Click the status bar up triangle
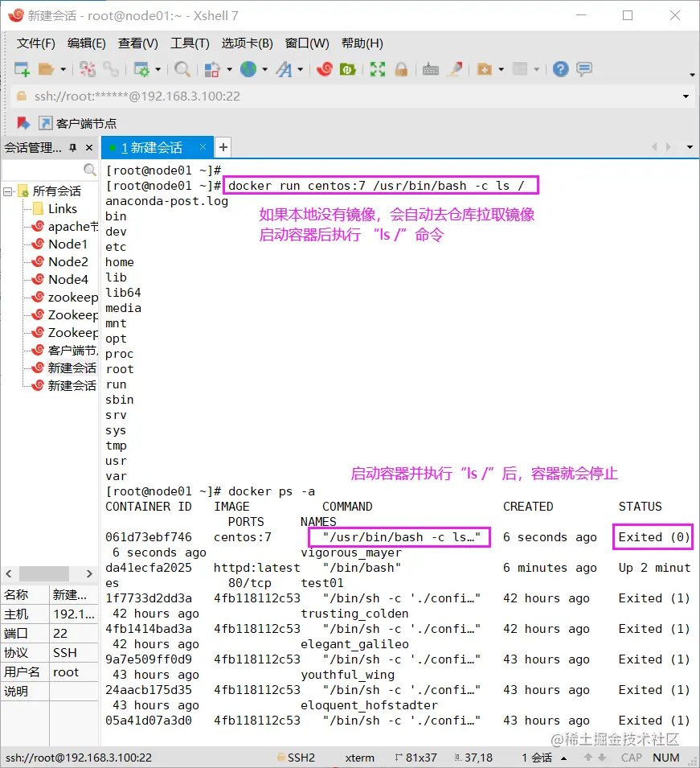This screenshot has height=768, width=700. tap(564, 758)
